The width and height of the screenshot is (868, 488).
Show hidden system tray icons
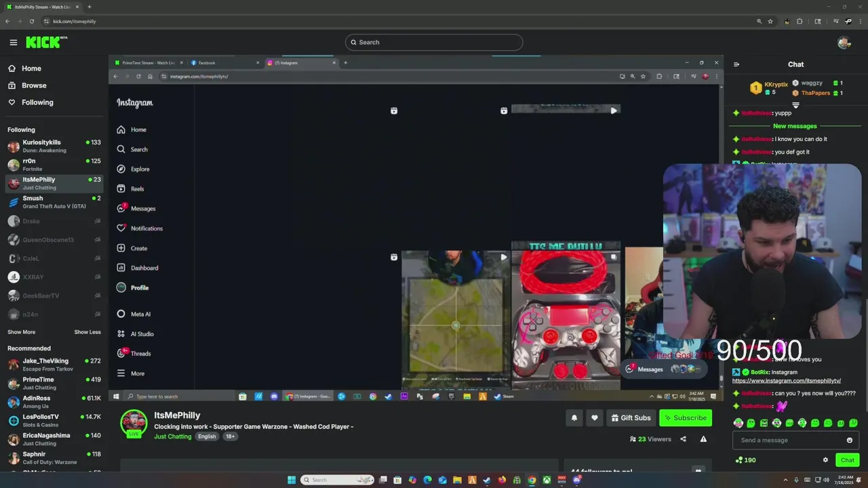click(x=786, y=480)
